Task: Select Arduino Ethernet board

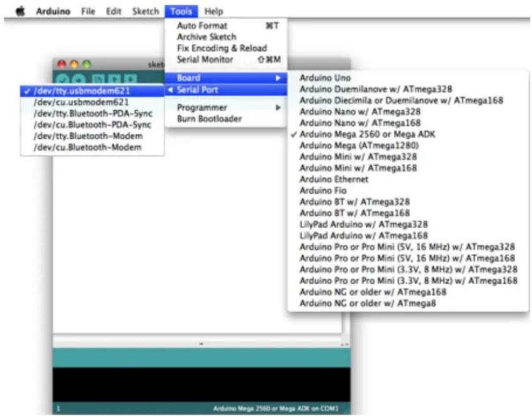Action: point(408,179)
